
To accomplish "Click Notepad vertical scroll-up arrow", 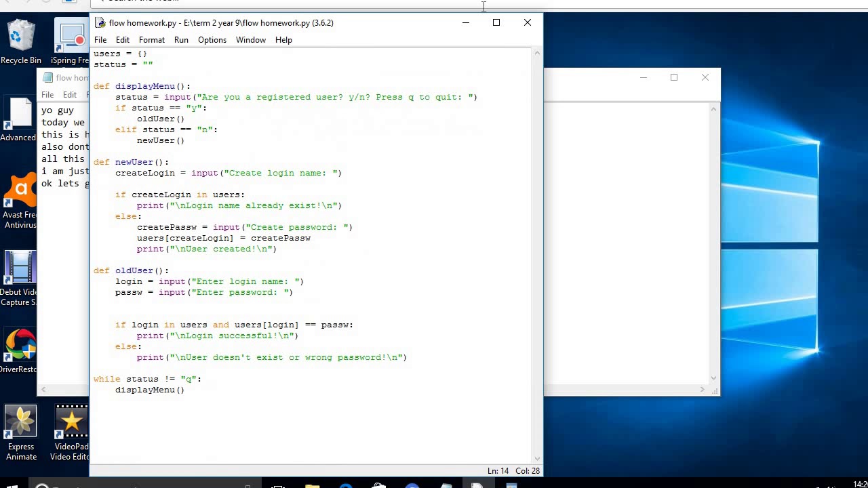I will pos(714,108).
